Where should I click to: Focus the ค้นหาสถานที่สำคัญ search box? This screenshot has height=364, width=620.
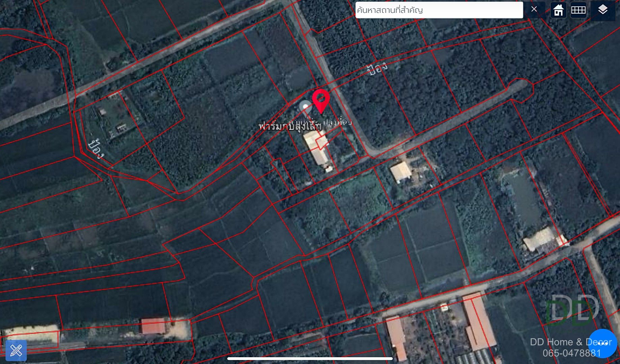pyautogui.click(x=439, y=10)
